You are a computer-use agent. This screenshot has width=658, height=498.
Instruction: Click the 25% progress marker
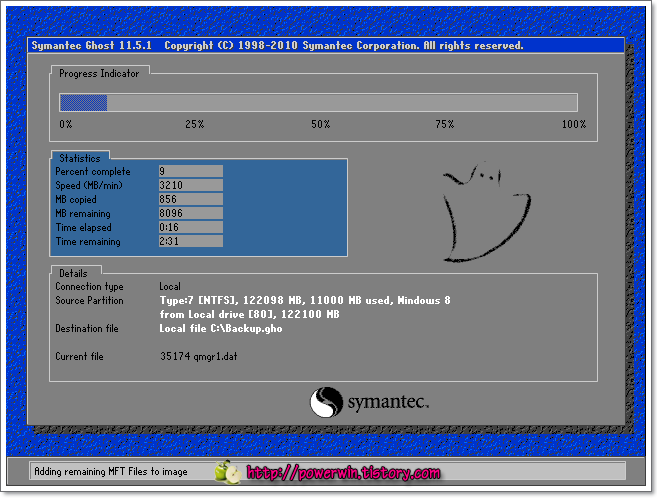tap(195, 124)
